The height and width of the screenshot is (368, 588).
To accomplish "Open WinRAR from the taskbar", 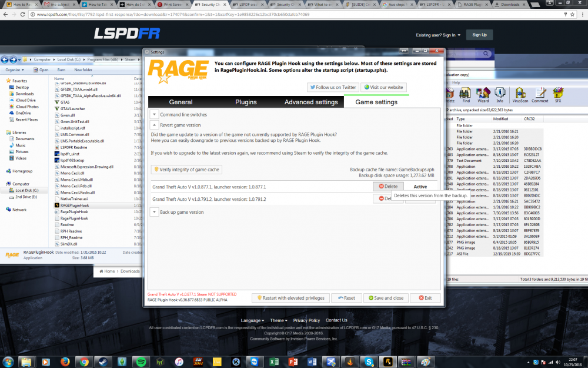I will coord(406,362).
